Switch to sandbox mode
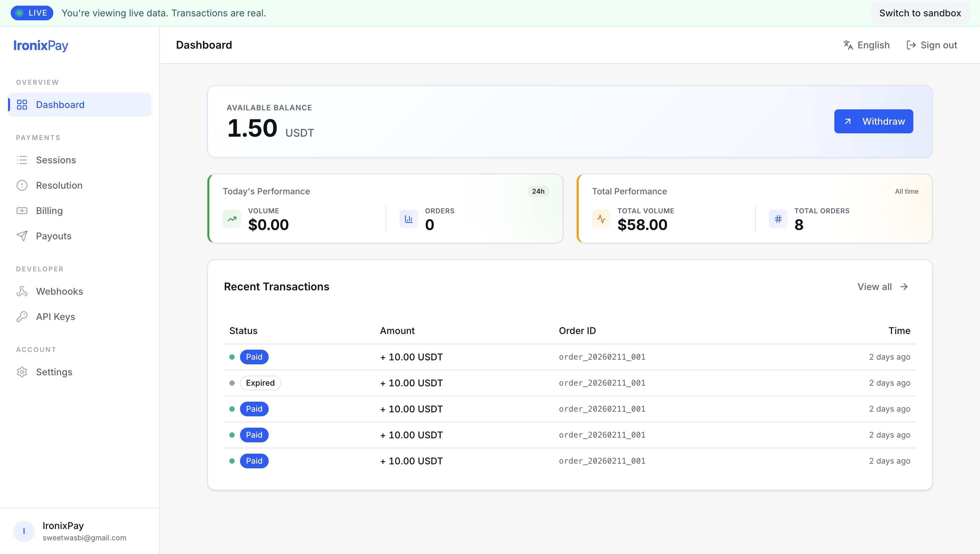Viewport: 980px width, 554px height. tap(920, 13)
